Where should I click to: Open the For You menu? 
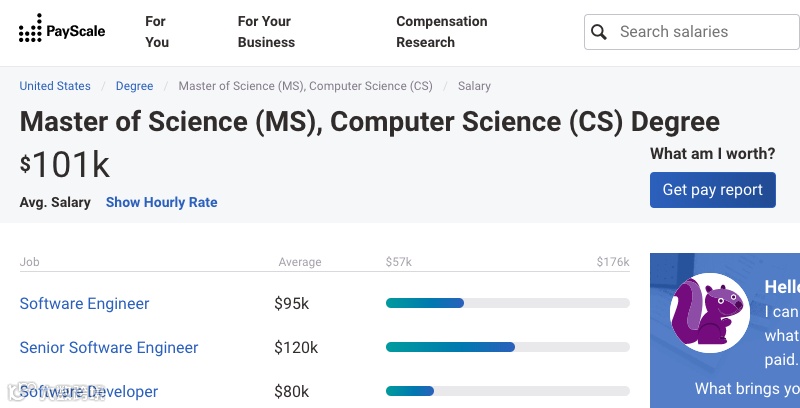coord(157,32)
